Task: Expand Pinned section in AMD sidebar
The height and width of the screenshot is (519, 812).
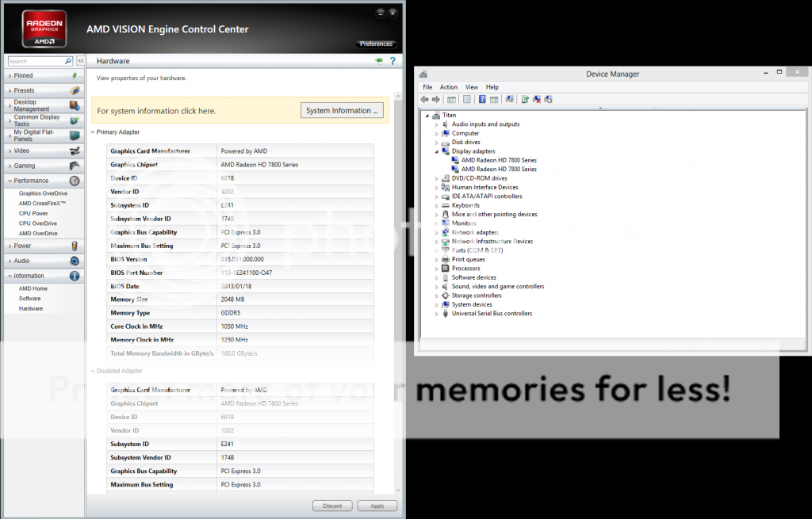Action: tap(10, 75)
